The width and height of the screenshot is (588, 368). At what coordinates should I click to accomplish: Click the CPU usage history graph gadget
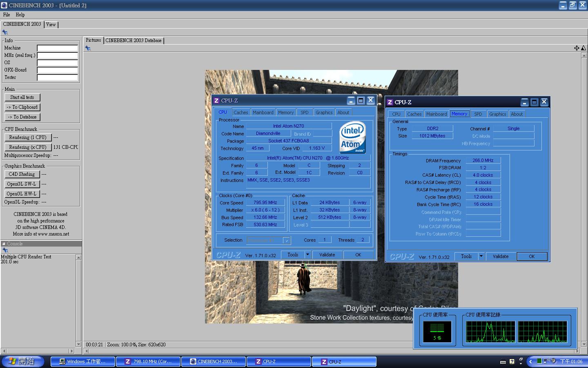coord(517,332)
